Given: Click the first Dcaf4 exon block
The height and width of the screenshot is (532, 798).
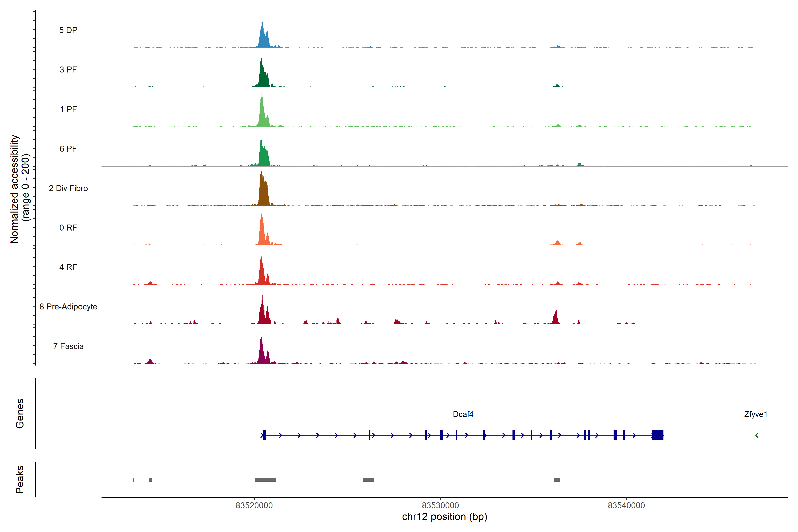Looking at the screenshot, I should pos(264,435).
